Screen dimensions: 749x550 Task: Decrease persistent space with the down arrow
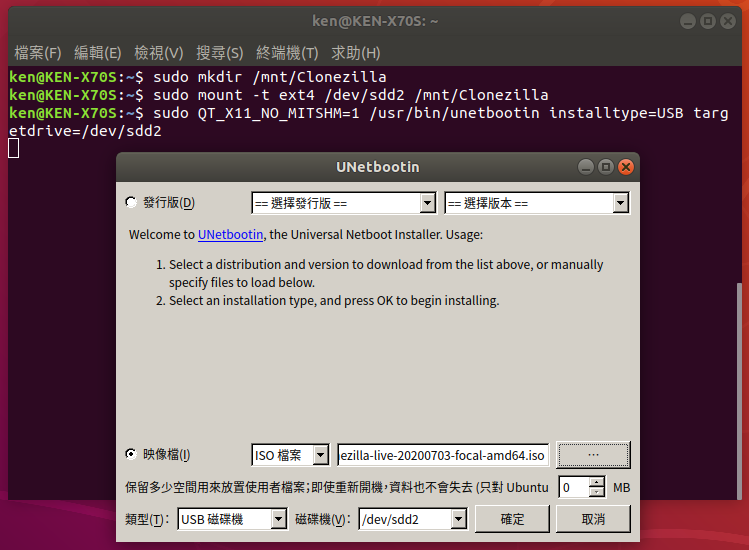[597, 492]
